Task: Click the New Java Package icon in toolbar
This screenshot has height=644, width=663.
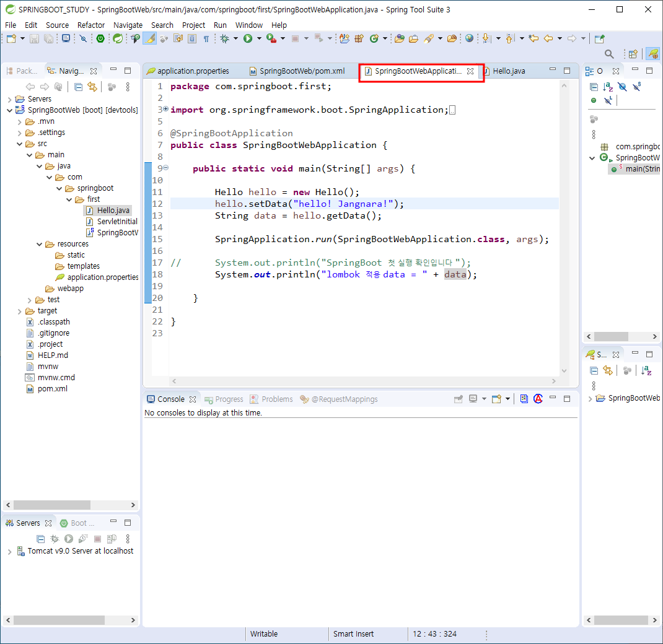Action: [x=359, y=39]
